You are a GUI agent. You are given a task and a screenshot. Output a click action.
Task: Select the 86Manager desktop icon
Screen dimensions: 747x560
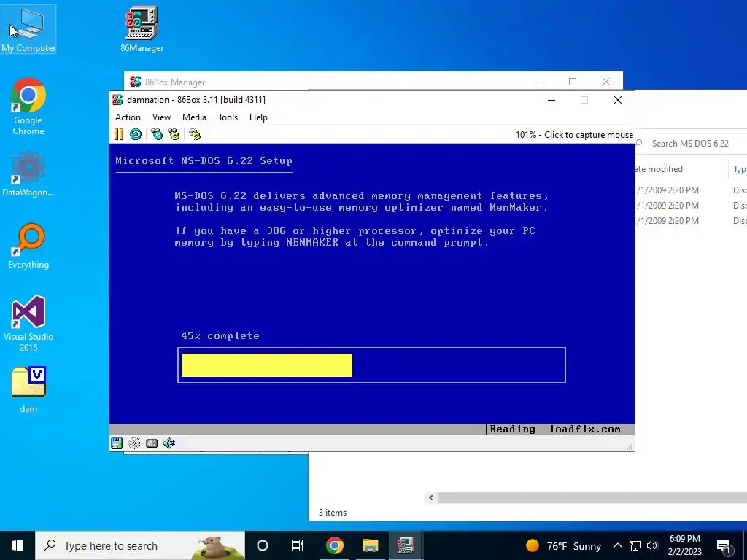(142, 29)
